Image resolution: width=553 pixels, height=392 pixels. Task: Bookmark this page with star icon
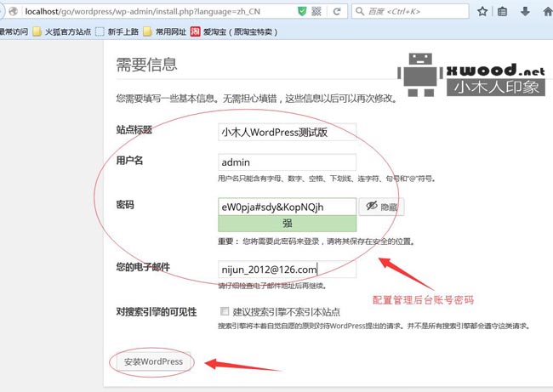pos(482,12)
